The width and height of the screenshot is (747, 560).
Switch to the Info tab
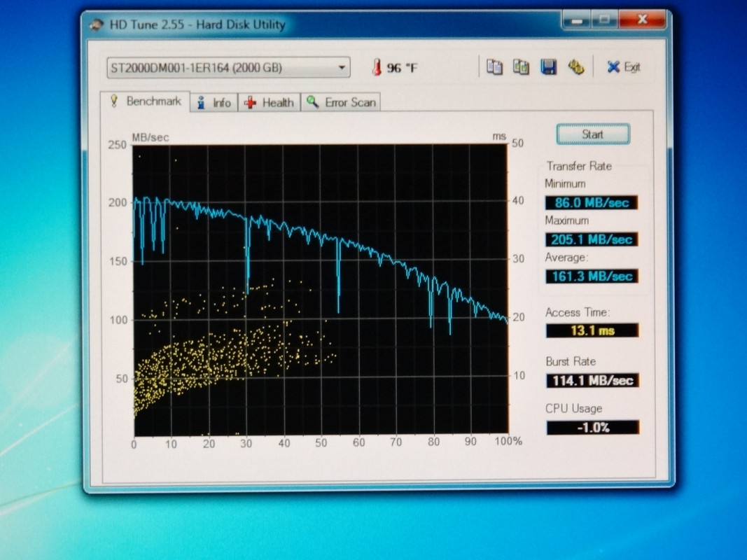pos(214,102)
